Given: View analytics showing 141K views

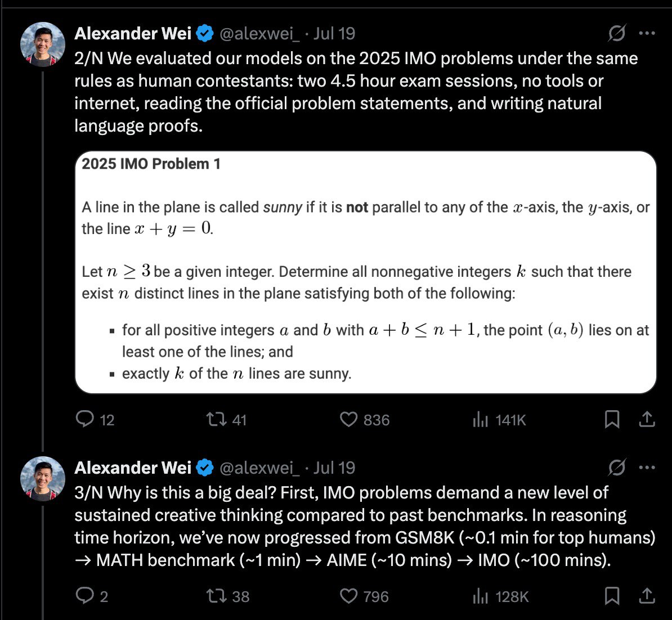Looking at the screenshot, I should (480, 420).
